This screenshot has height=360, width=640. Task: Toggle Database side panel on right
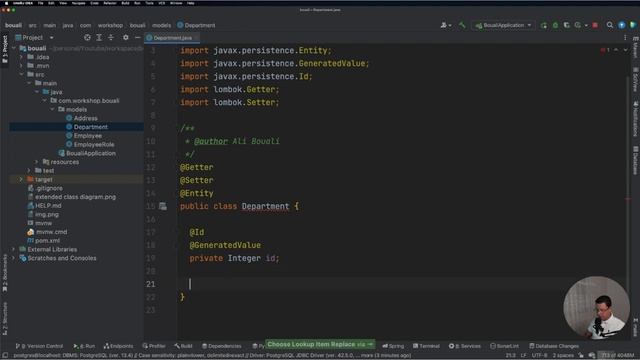[x=636, y=160]
